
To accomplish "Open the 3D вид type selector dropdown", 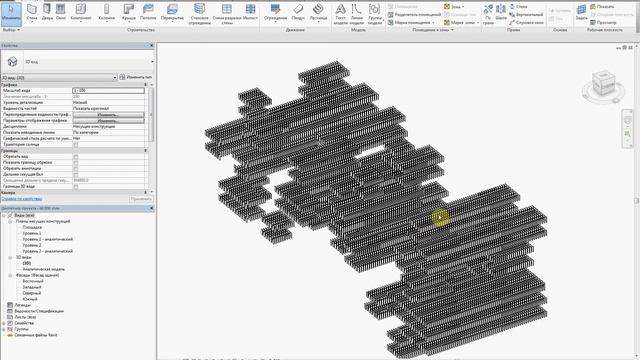I will (152, 62).
